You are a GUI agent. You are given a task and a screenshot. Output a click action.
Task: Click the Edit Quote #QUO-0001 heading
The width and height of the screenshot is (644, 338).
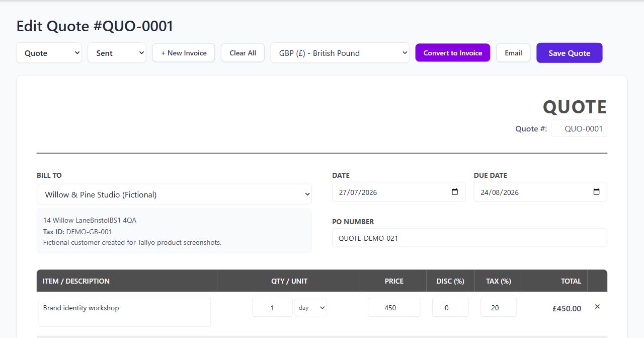(95, 26)
